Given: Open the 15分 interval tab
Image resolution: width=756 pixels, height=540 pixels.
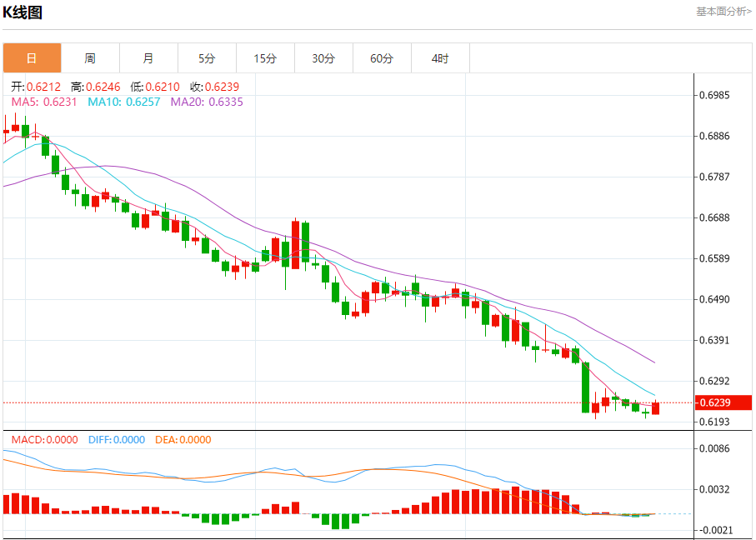Looking at the screenshot, I should [265, 58].
